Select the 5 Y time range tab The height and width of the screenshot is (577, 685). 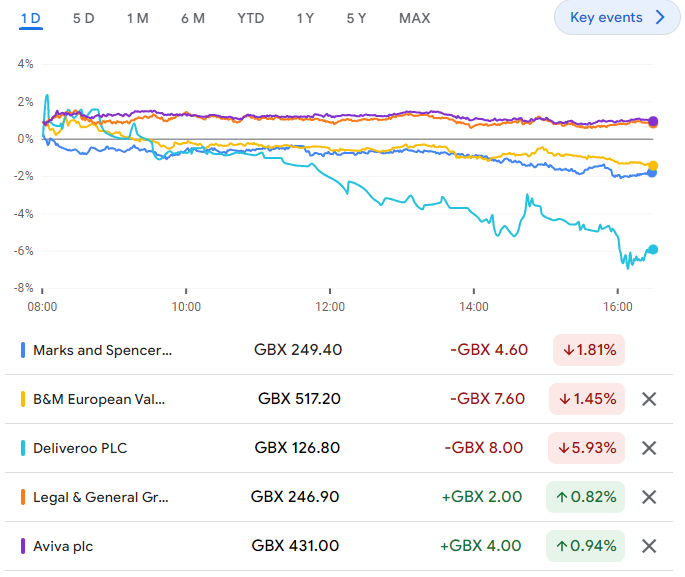(356, 18)
